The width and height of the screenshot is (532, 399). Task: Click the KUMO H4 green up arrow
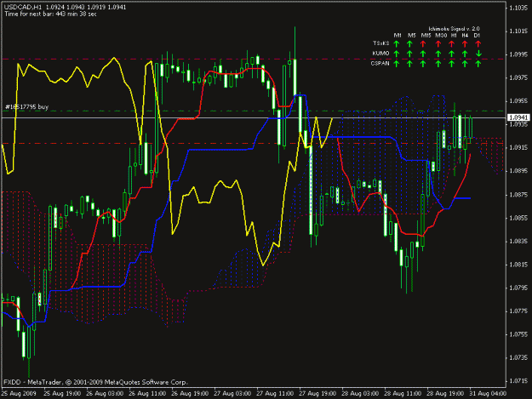[465, 54]
